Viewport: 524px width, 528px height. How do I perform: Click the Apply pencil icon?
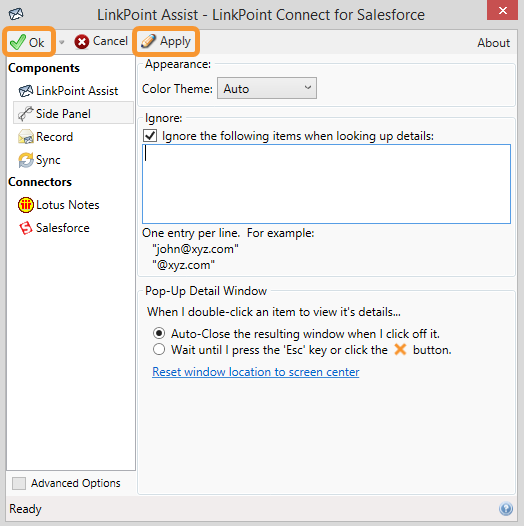click(148, 41)
